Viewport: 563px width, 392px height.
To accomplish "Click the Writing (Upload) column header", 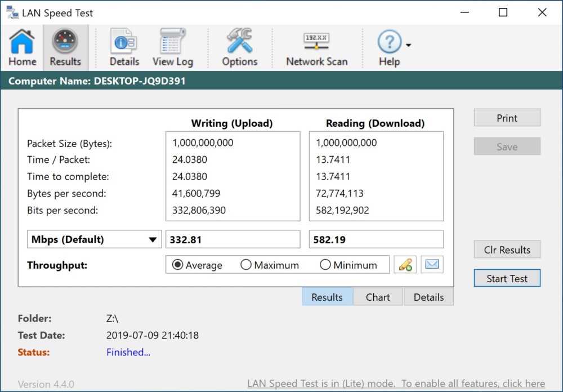I will (x=232, y=123).
